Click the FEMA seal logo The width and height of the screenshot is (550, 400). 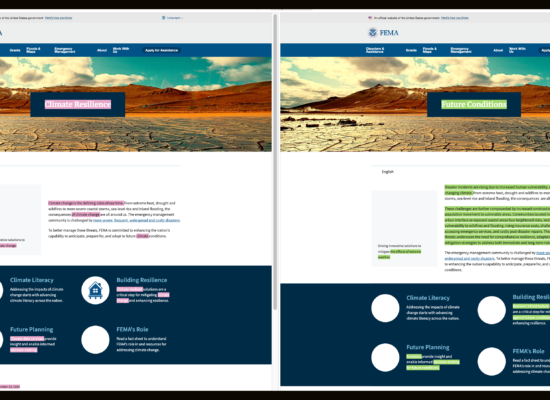click(373, 33)
